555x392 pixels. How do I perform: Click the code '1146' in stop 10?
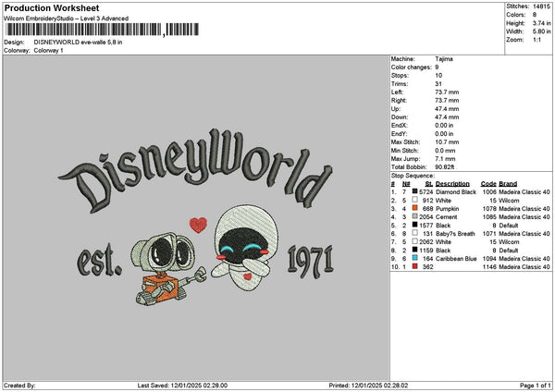point(489,267)
